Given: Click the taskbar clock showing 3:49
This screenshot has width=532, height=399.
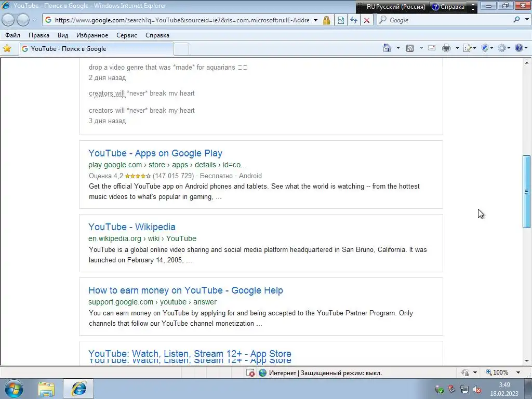Looking at the screenshot, I should (504, 385).
